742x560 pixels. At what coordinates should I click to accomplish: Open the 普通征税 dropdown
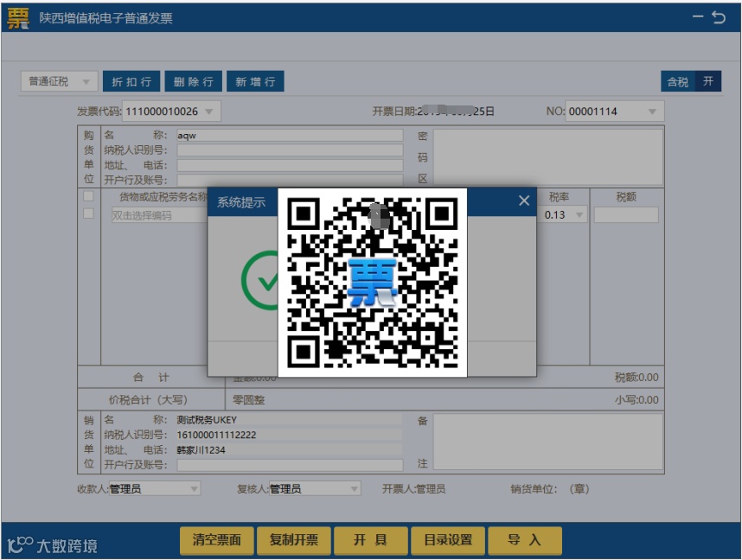pyautogui.click(x=59, y=81)
